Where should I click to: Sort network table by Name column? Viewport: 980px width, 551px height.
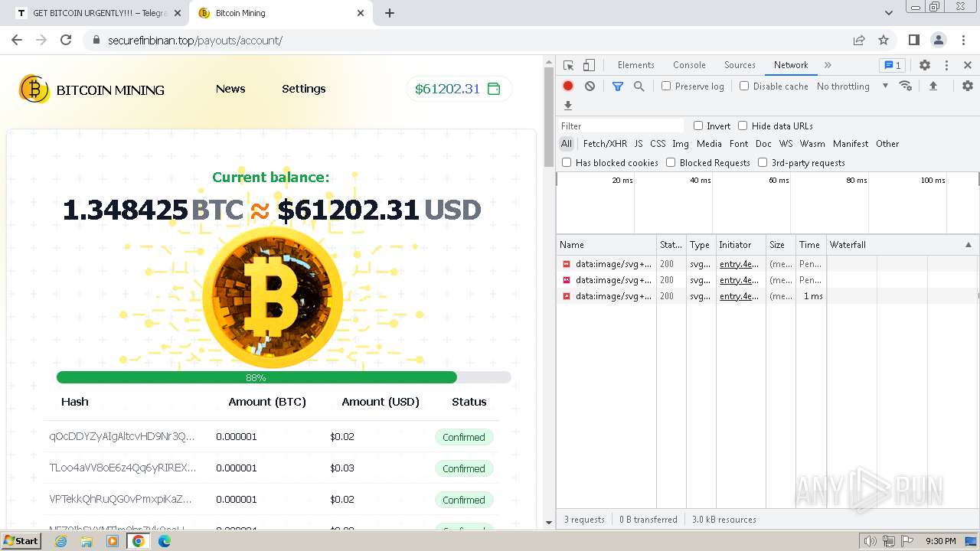point(606,245)
